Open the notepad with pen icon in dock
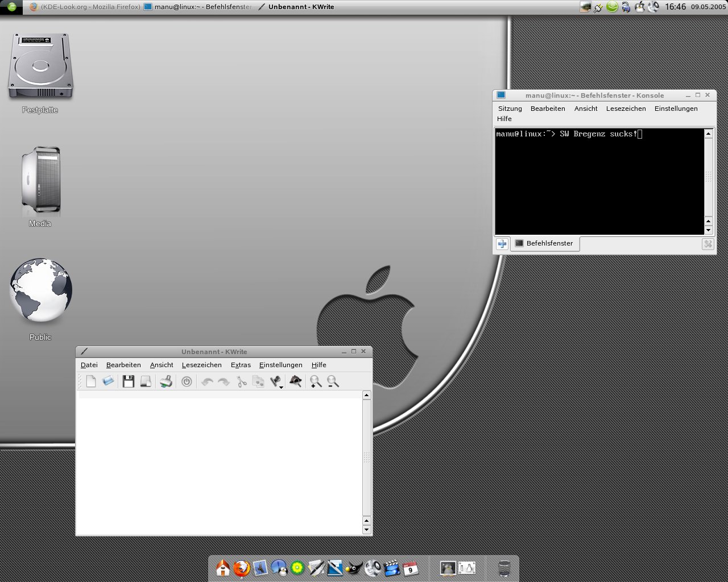This screenshot has height=582, width=728. coord(316,568)
